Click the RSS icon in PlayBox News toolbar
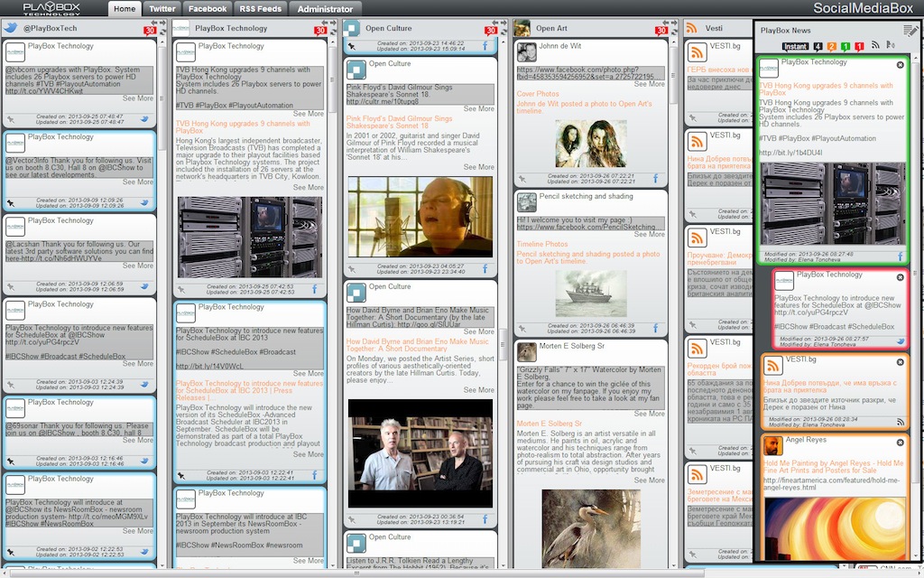 (875, 45)
